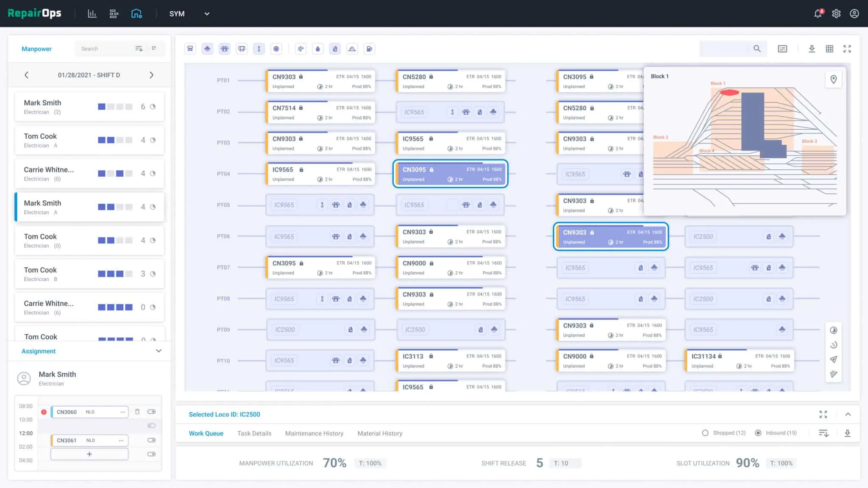Select the Shopped (12) radio button

point(705,433)
